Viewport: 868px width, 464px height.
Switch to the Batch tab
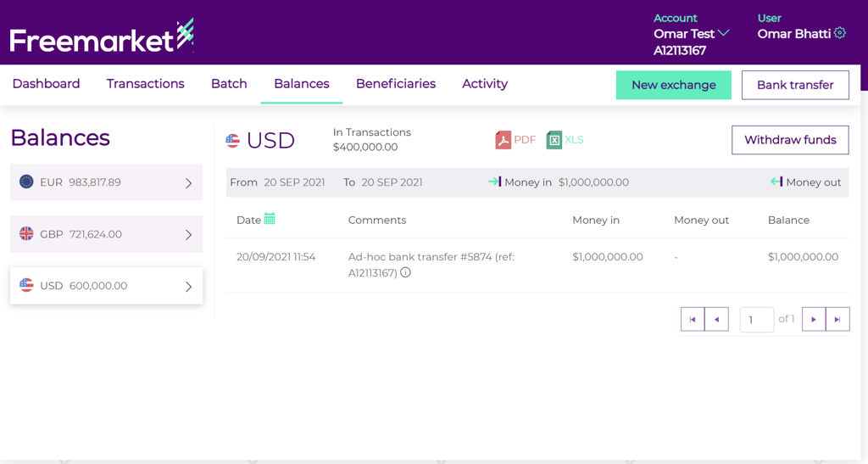pyautogui.click(x=229, y=84)
